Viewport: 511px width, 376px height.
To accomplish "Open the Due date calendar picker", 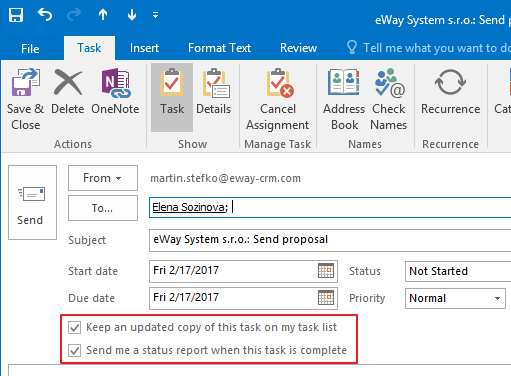I will click(x=326, y=298).
